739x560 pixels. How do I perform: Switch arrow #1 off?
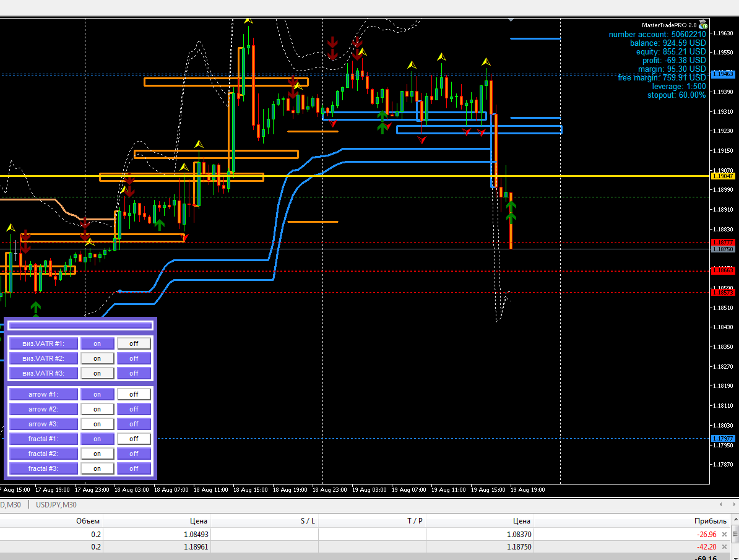pyautogui.click(x=134, y=394)
